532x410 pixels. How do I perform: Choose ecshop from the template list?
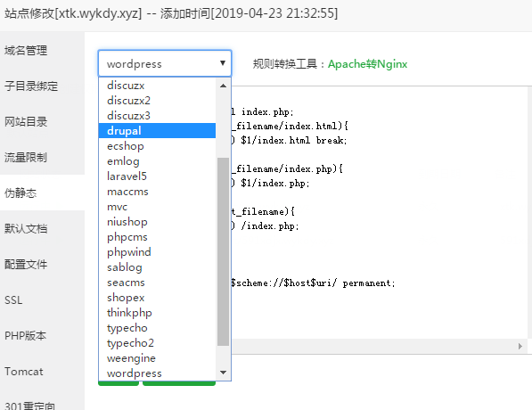(157, 146)
